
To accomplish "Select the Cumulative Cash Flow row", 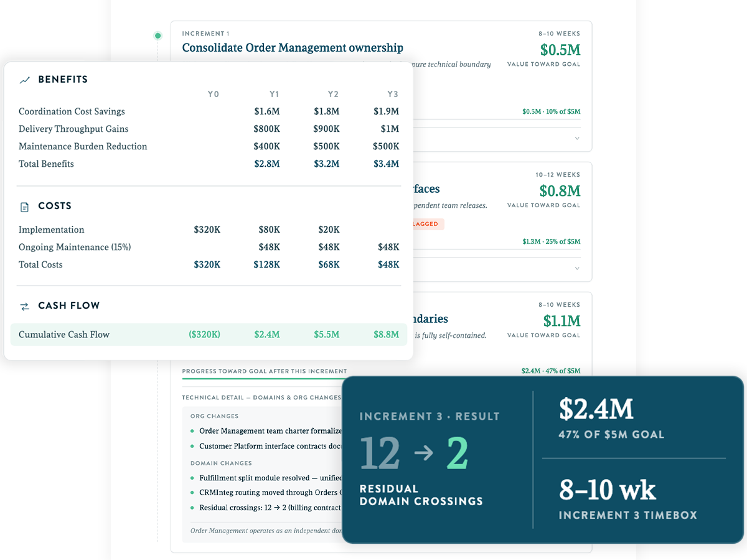I will (209, 335).
